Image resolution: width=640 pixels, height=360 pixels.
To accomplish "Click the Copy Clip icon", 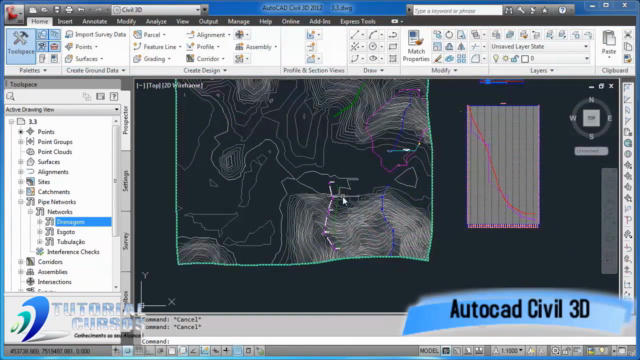I will [628, 47].
